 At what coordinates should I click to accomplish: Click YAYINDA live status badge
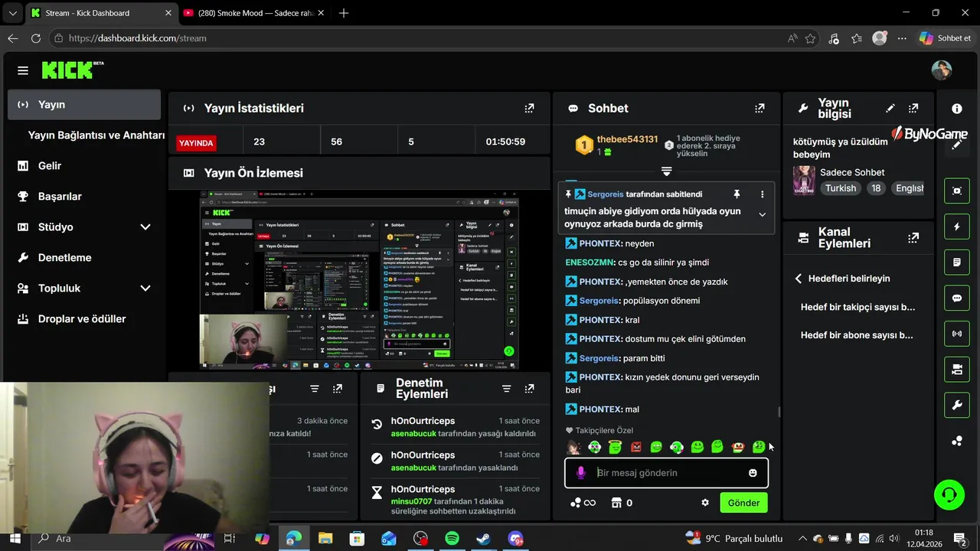(196, 142)
